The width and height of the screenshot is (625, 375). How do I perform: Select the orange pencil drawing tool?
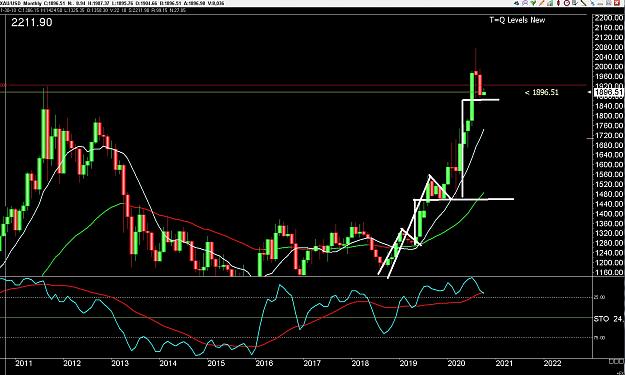click(542, 3)
